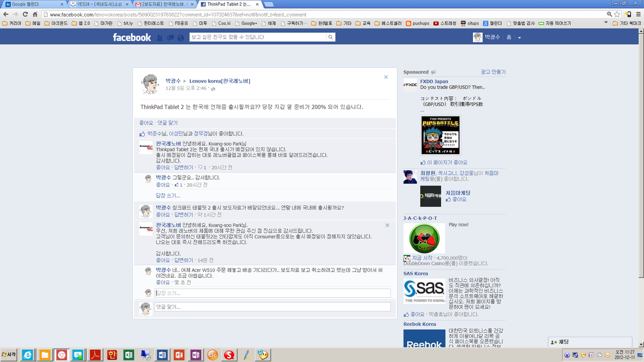644x362 pixels.
Task: Click the Facebook search magnifier button
Action: [x=331, y=37]
